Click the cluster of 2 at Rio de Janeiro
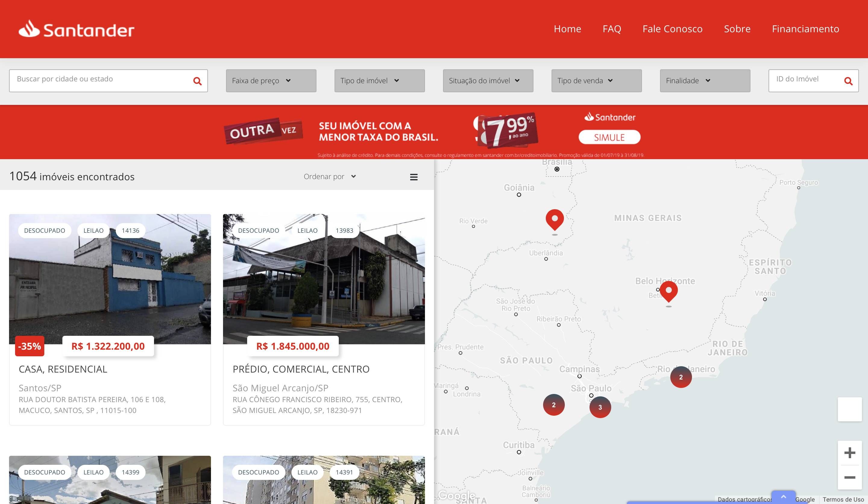Viewport: 868px width, 504px height. [681, 377]
